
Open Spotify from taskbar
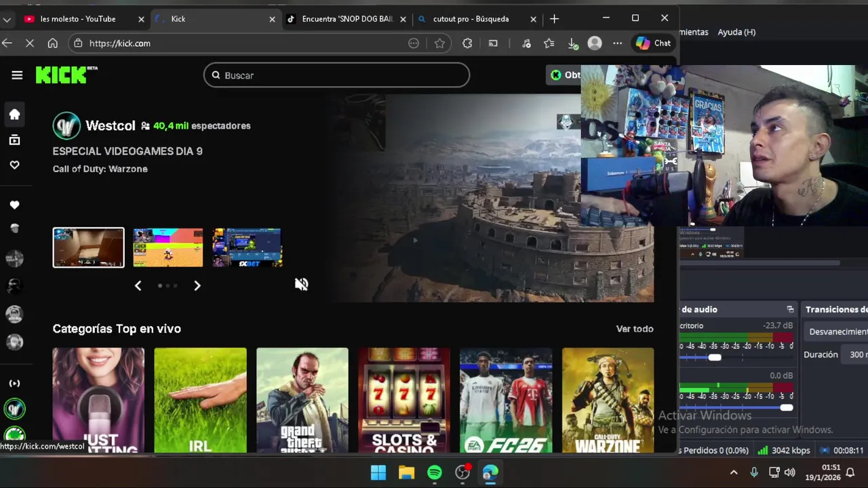[435, 472]
